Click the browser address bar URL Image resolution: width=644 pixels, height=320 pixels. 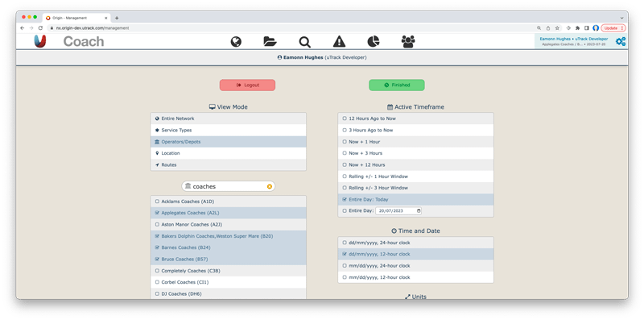93,28
